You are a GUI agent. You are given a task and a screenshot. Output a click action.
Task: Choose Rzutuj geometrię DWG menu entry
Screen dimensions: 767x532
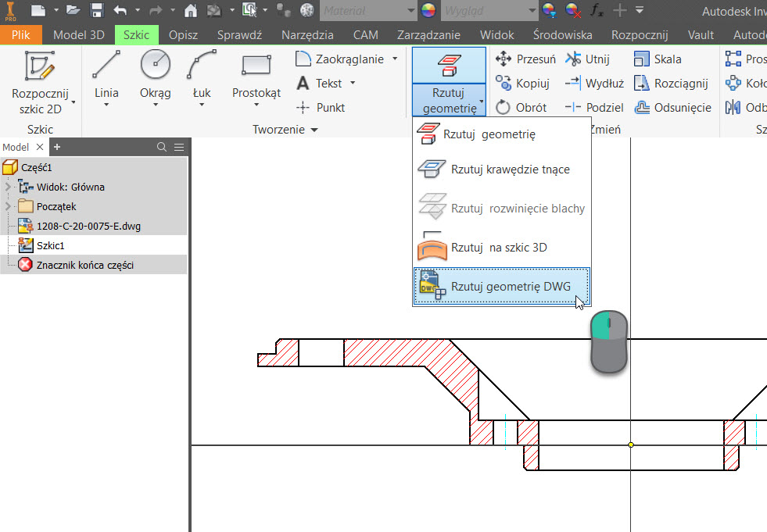coord(501,287)
